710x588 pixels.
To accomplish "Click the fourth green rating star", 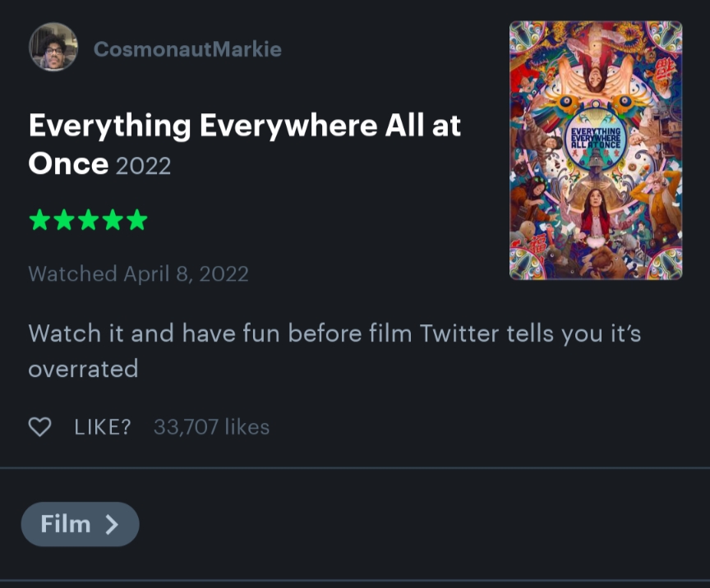I will point(113,220).
